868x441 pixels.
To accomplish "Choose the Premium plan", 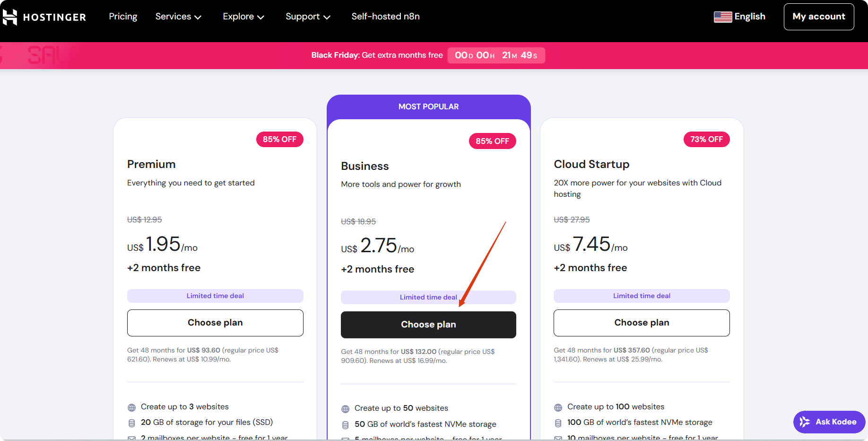I will tap(215, 323).
